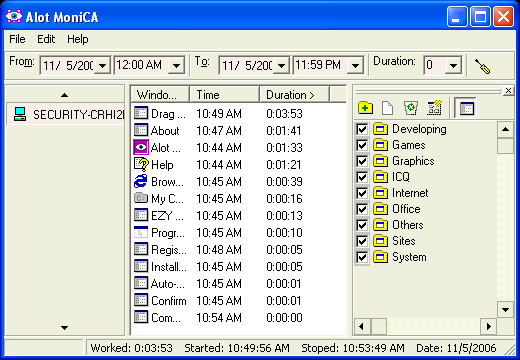Screen dimensions: 520x360
Task: Uncheck the Others category checkbox
Action: [362, 225]
